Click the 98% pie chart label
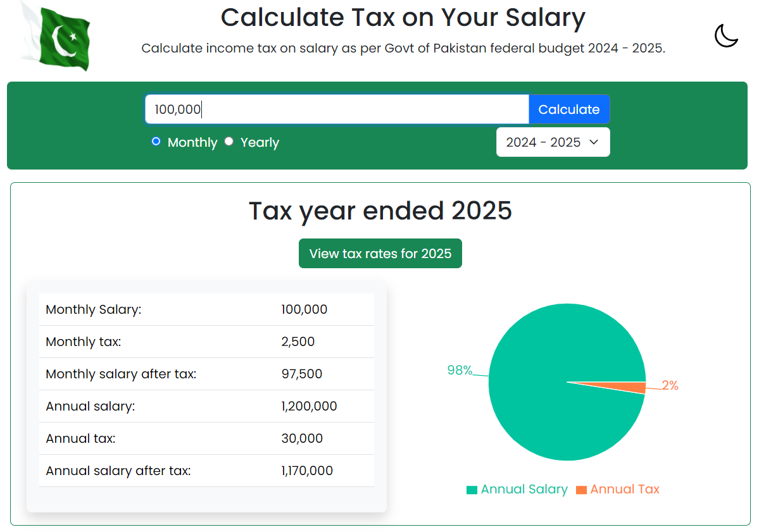The width and height of the screenshot is (759, 532). pyautogui.click(x=460, y=371)
